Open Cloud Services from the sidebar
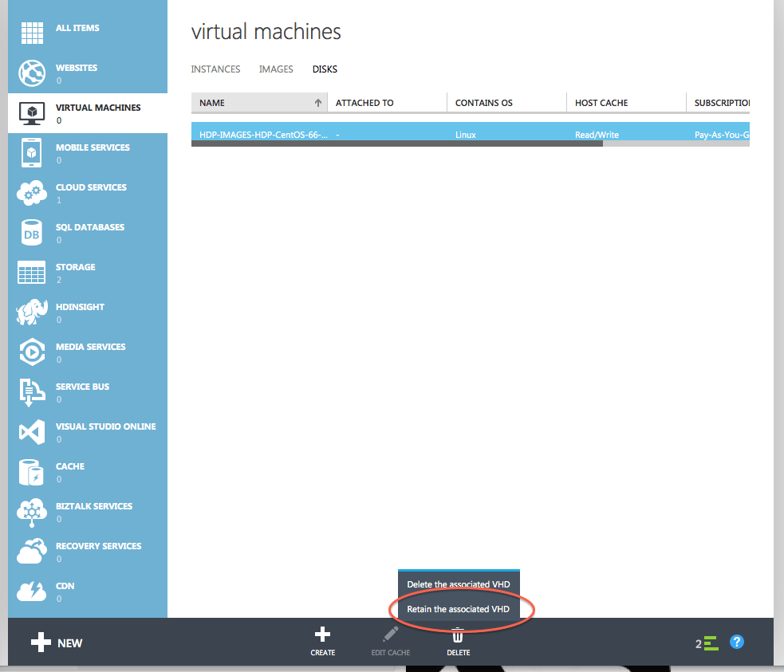This screenshot has height=672, width=784. coord(32,193)
